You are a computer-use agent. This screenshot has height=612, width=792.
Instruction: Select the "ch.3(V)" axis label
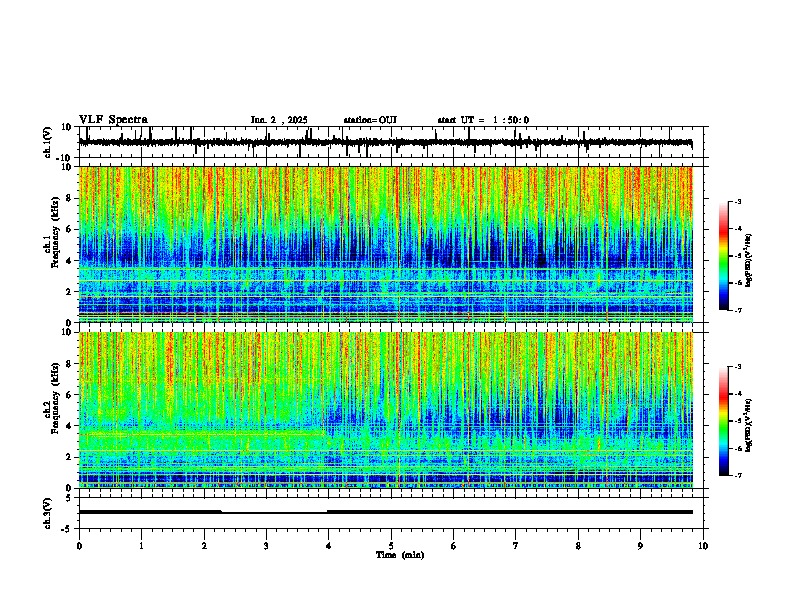[48, 514]
